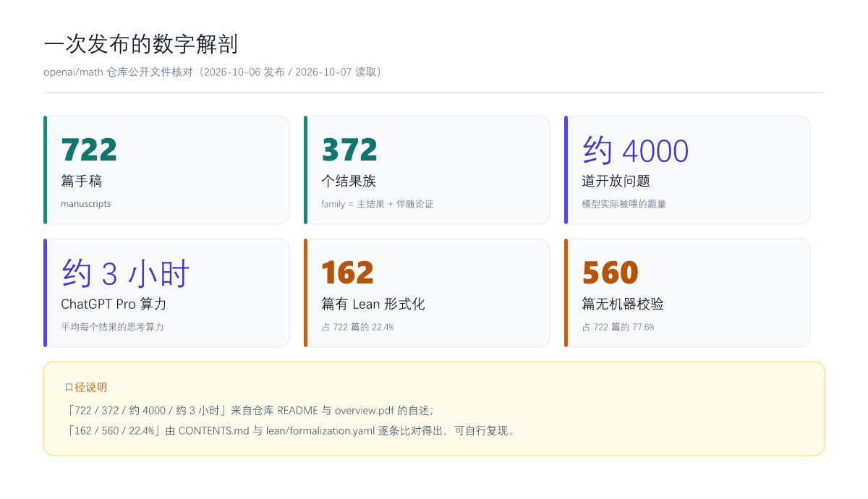
Task: Click the caption 占 722 篇的 77.6%
Action: pyautogui.click(x=618, y=327)
